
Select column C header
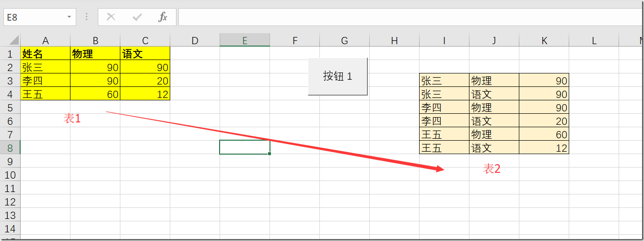click(x=145, y=40)
